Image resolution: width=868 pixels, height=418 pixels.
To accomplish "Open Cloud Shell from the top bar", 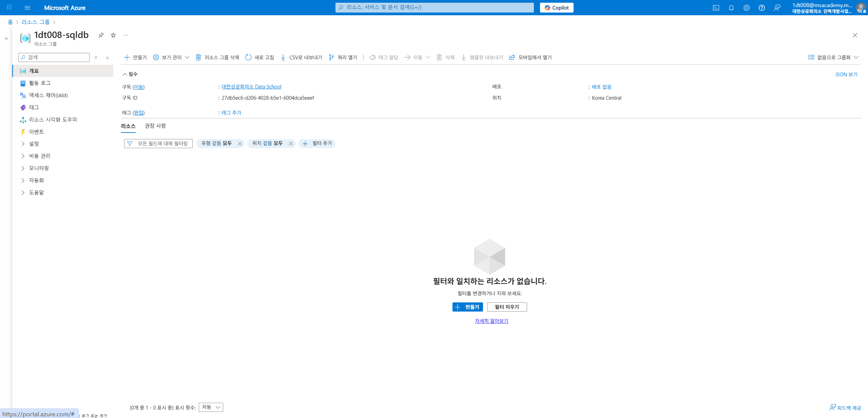I will pos(716,8).
